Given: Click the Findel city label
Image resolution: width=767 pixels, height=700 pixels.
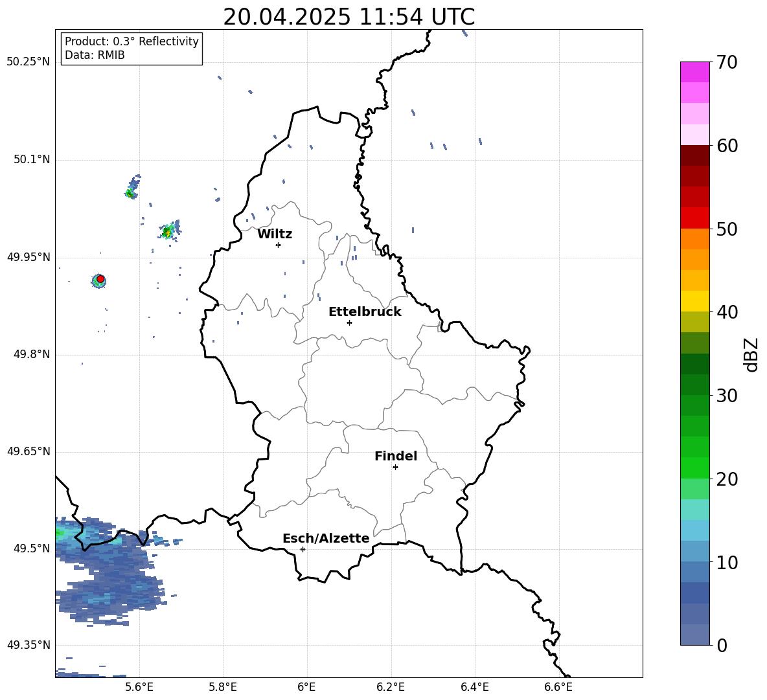Looking at the screenshot, I should point(396,456).
